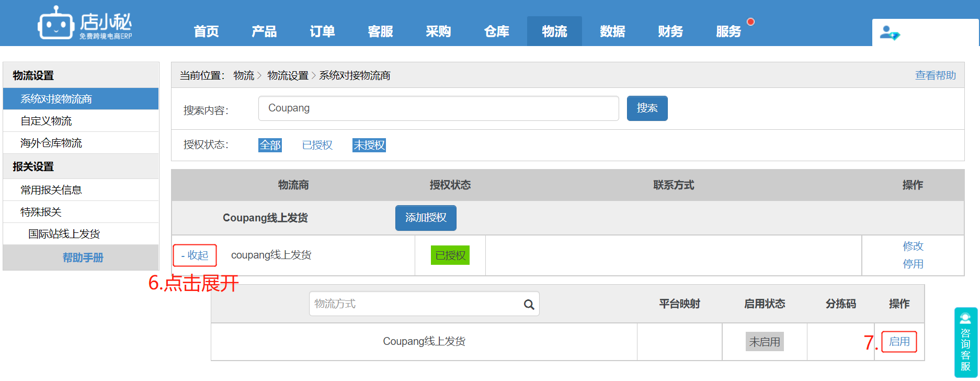
Task: Click the 未启用 status badge
Action: (x=765, y=342)
